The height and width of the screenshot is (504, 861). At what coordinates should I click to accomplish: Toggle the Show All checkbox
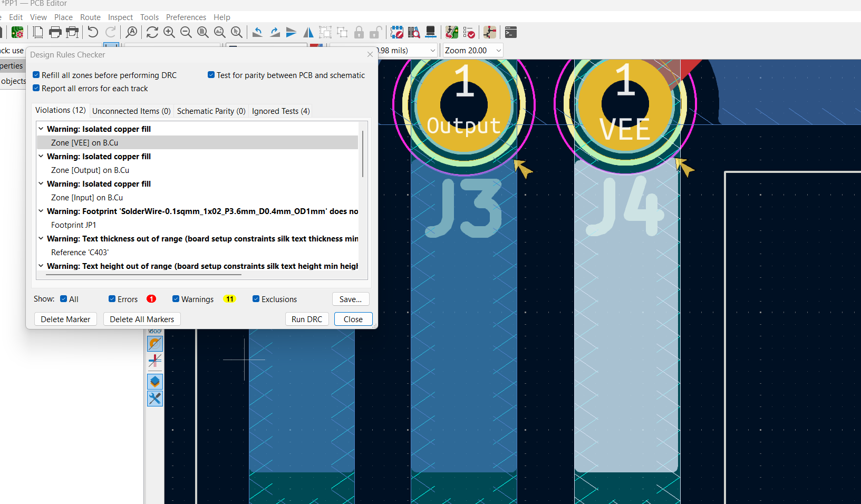click(63, 299)
